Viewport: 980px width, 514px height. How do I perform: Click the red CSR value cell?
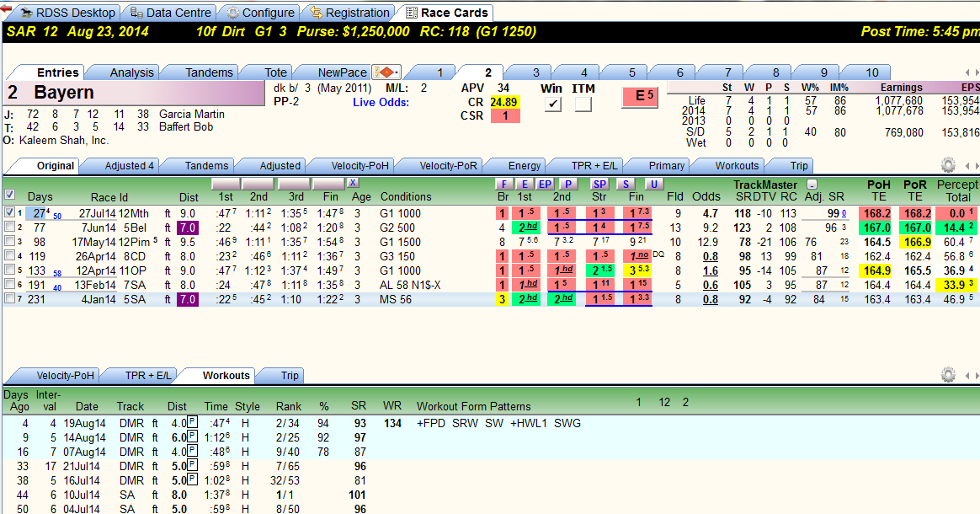click(x=505, y=115)
